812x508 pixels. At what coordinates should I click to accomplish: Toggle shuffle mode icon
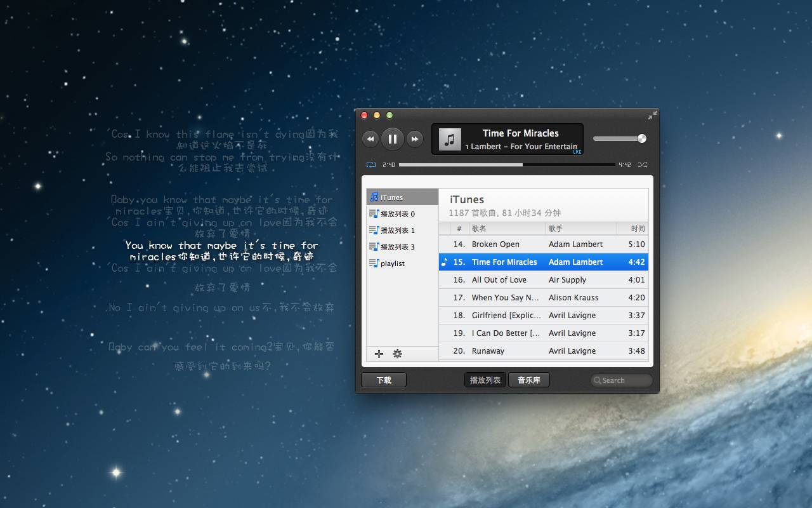click(x=643, y=165)
